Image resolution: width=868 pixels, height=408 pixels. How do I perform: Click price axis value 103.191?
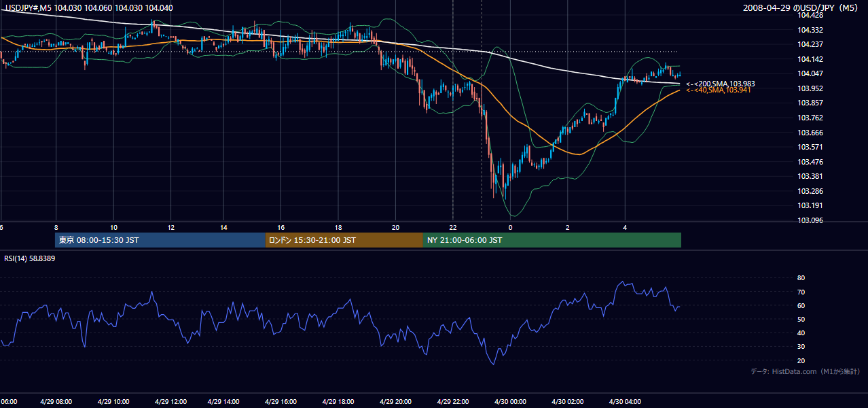(x=810, y=205)
